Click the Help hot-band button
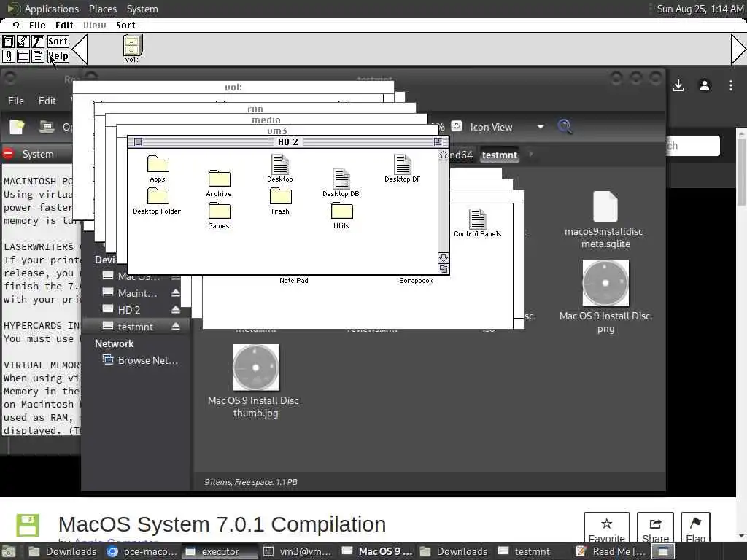The height and width of the screenshot is (560, 747). coord(58,56)
